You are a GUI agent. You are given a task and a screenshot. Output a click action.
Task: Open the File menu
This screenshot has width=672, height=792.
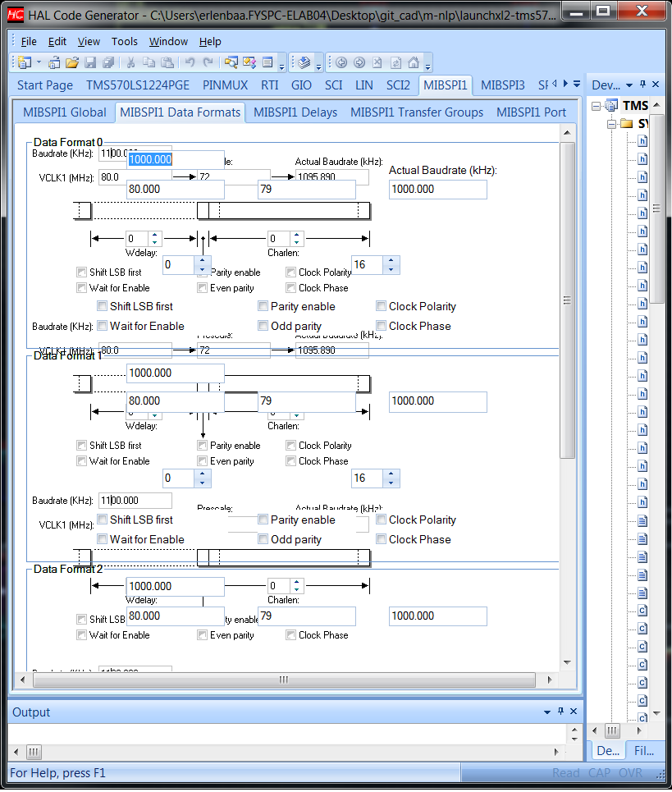pyautogui.click(x=29, y=41)
